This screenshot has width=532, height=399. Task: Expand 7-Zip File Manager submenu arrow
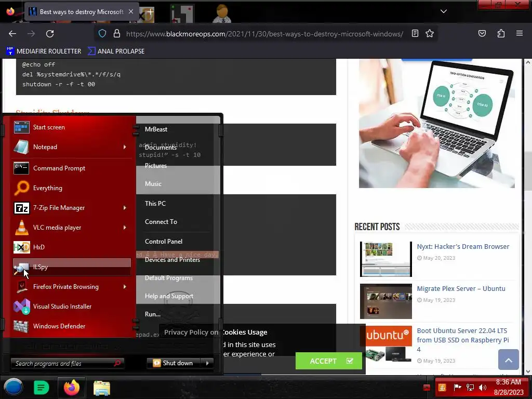point(125,208)
